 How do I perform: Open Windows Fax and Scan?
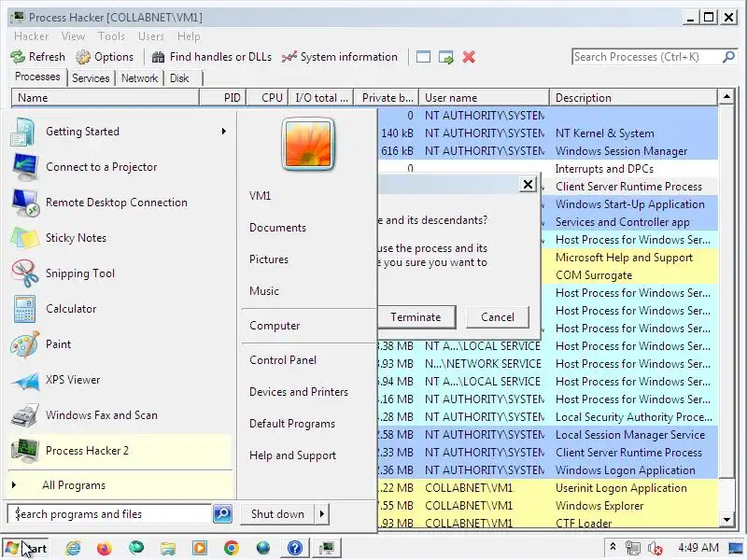120,415
